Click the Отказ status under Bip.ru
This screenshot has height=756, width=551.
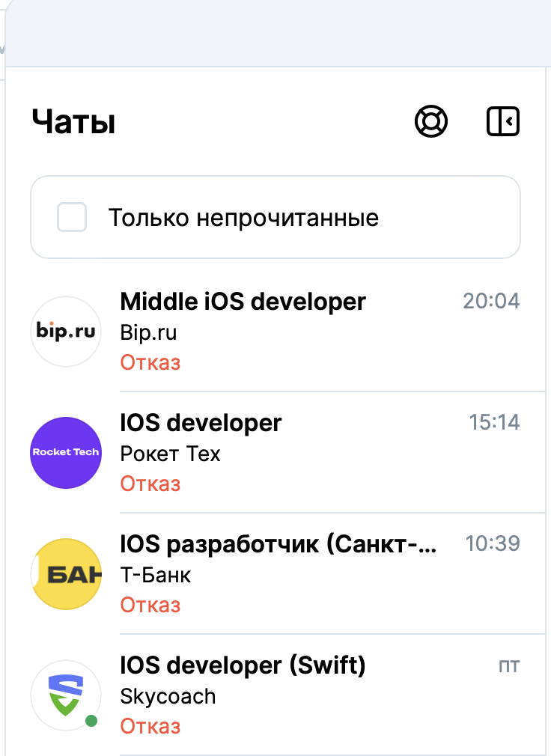click(x=150, y=362)
